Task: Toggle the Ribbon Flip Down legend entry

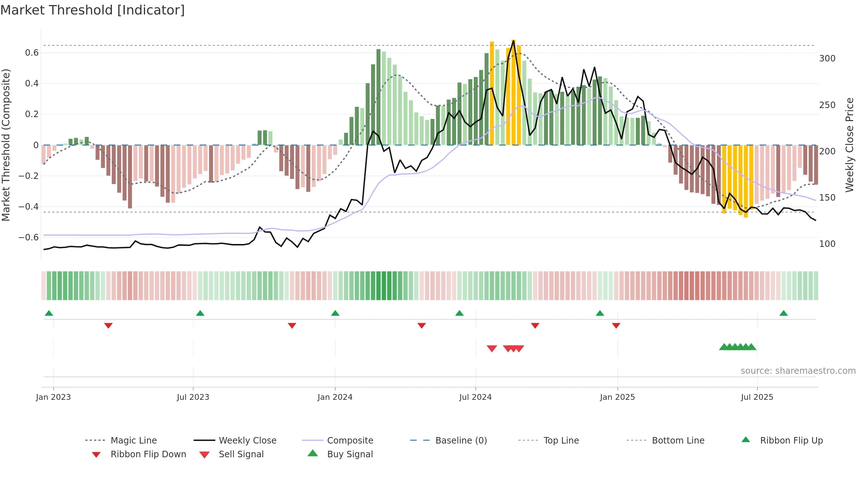Action: pos(139,454)
